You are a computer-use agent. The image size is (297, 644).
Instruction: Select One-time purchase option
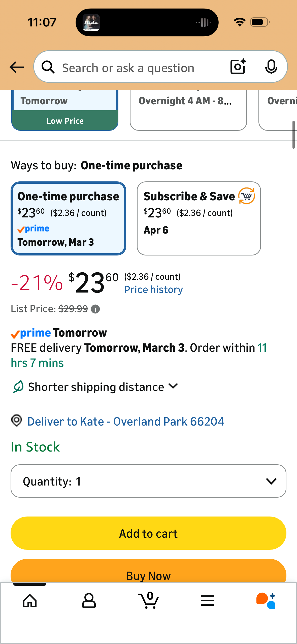(x=68, y=218)
